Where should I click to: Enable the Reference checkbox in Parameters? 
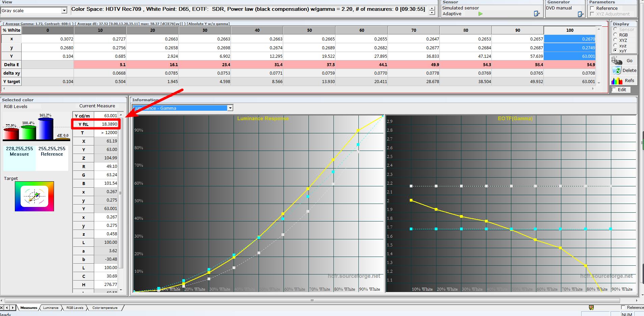(x=592, y=8)
